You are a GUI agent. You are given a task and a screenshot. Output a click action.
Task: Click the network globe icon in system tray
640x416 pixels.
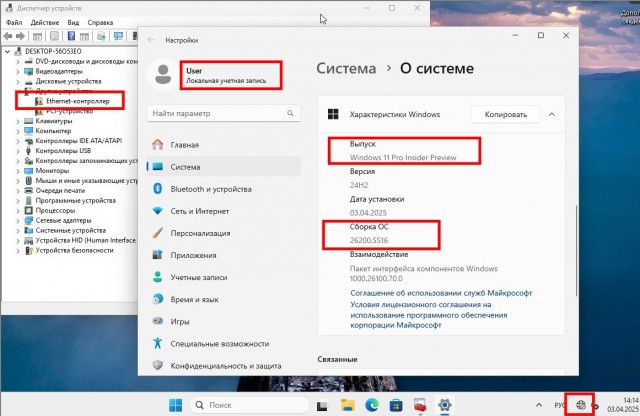pos(581,405)
